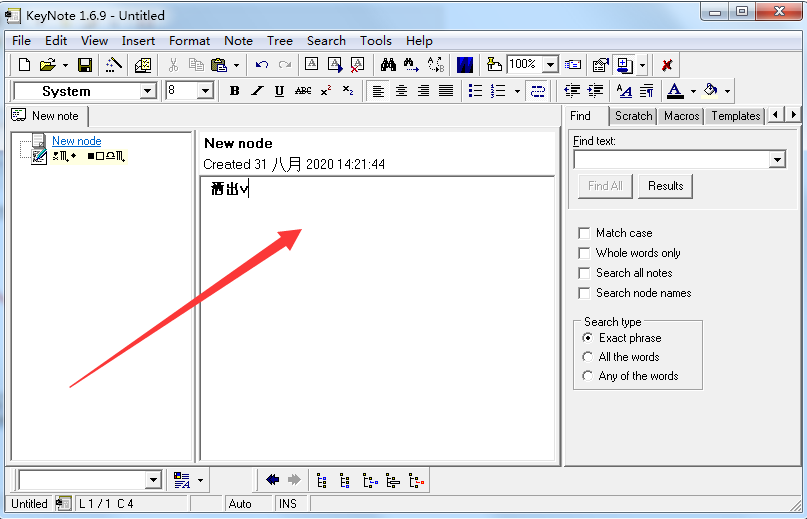Apply subscript formatting
807x519 pixels.
point(348,91)
